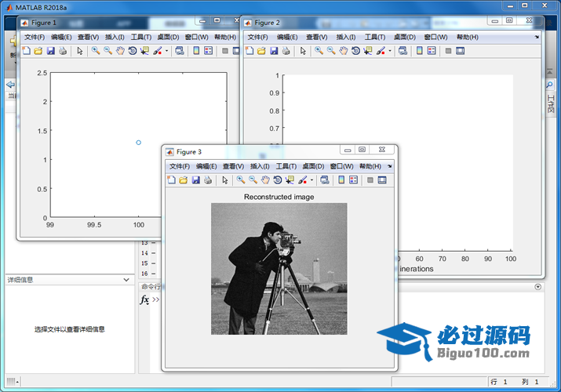Expand the 详细信息 panel chevron
The width and height of the screenshot is (561, 392).
(x=126, y=280)
